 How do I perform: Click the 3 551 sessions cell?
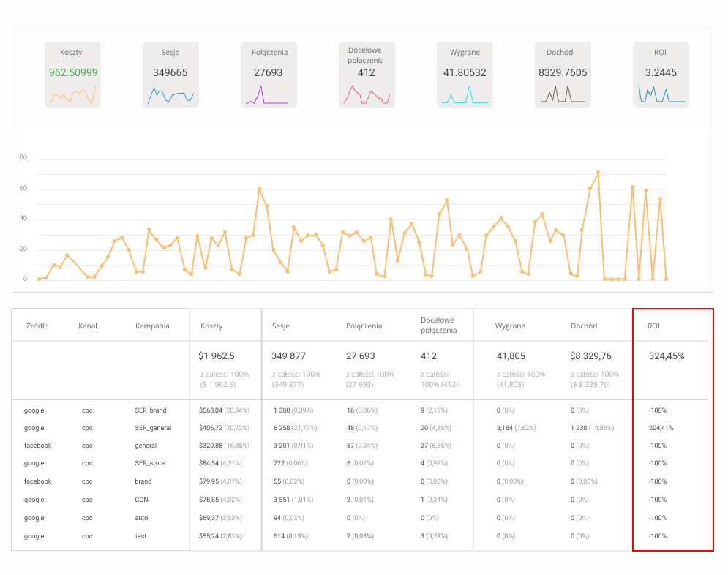[x=293, y=500]
